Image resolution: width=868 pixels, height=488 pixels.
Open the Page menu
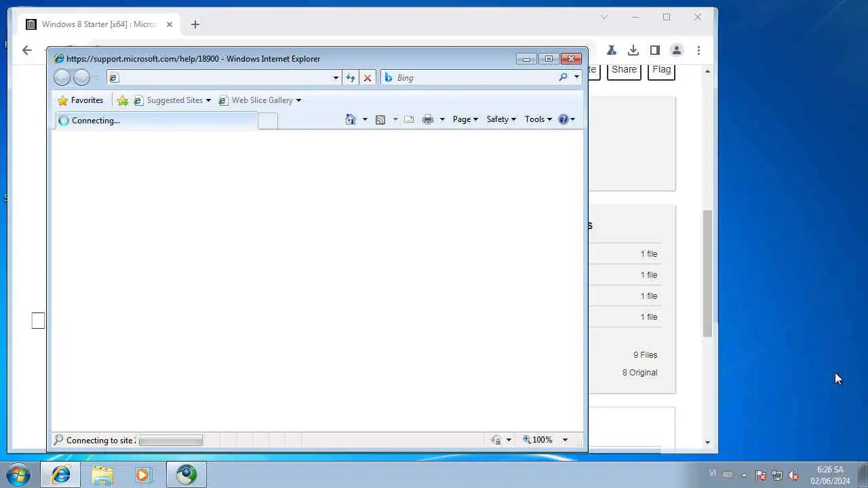coord(465,119)
